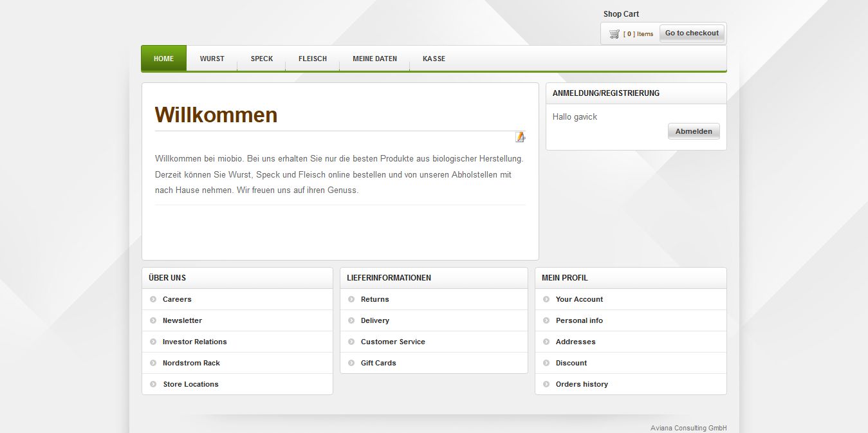The height and width of the screenshot is (433, 868).
Task: Open the Newsletter link
Action: point(182,320)
